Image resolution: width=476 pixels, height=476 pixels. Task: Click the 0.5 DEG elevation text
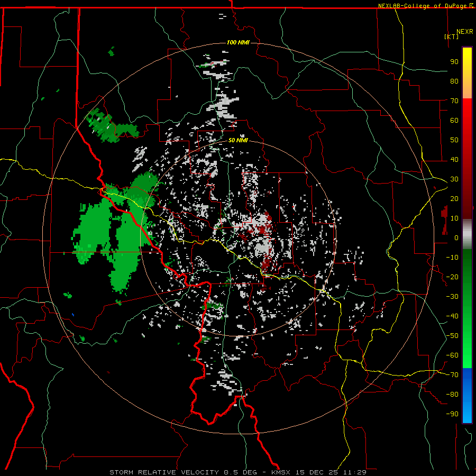pyautogui.click(x=241, y=472)
